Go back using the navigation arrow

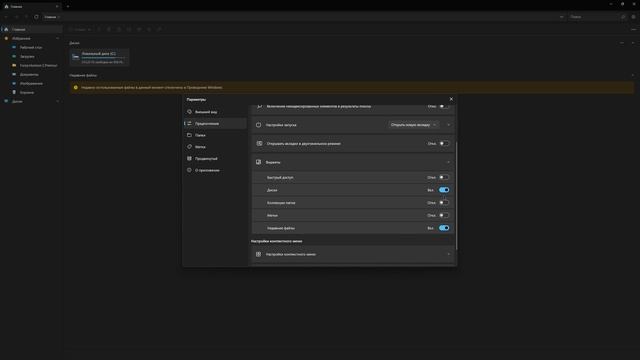click(x=6, y=17)
